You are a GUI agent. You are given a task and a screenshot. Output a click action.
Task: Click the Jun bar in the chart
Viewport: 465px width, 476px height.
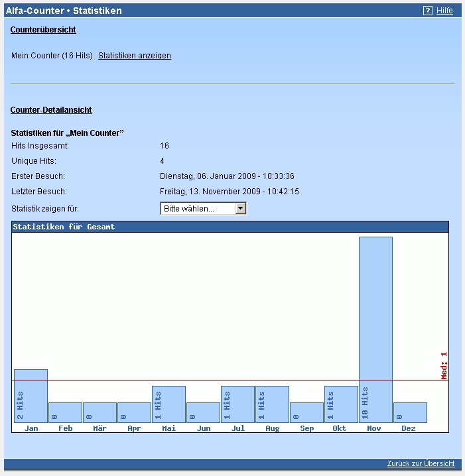coord(203,412)
